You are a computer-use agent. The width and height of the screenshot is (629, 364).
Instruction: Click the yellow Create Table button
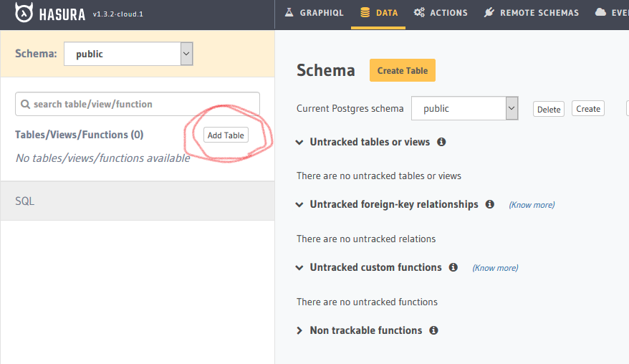[403, 70]
